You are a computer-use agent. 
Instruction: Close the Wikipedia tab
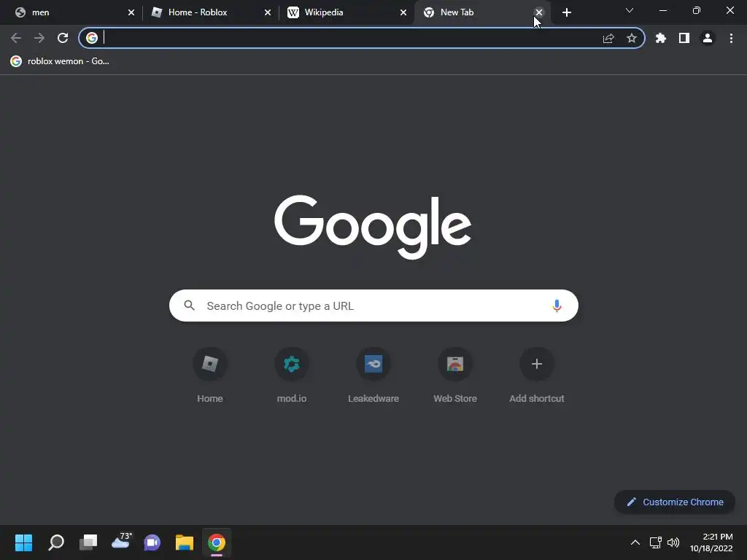[x=403, y=12]
